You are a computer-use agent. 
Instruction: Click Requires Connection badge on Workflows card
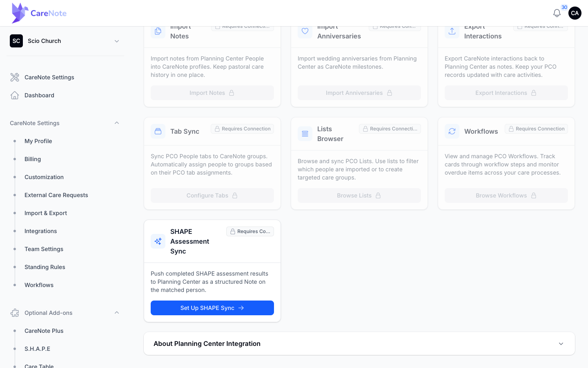(537, 129)
